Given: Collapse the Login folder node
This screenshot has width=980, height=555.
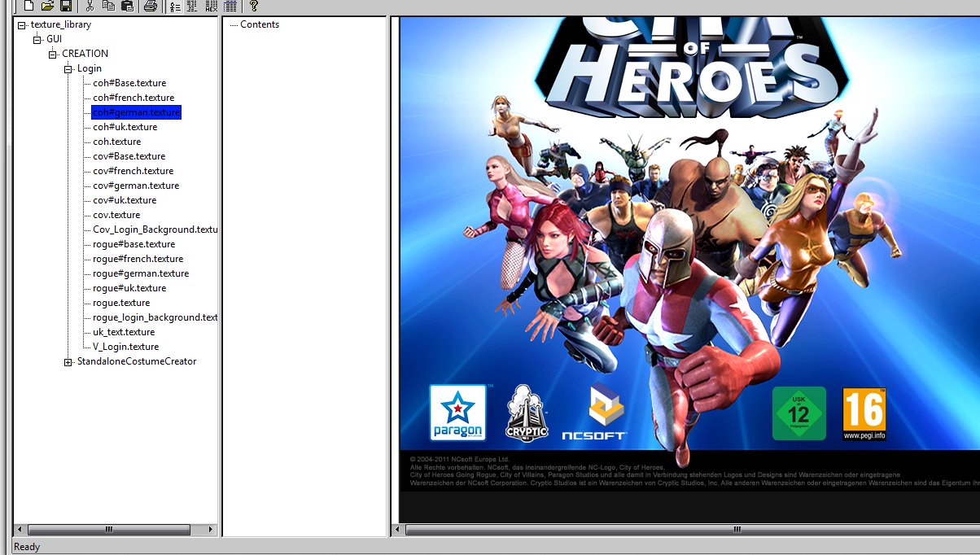Looking at the screenshot, I should [68, 68].
